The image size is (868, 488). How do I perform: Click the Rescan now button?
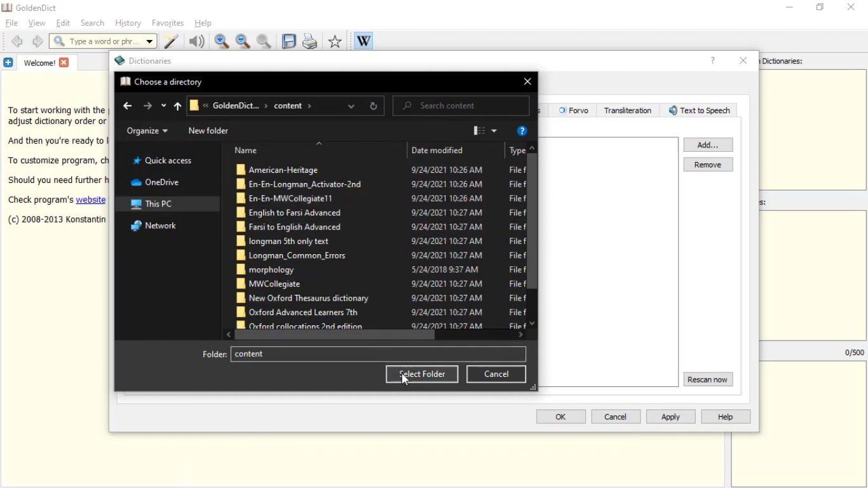pyautogui.click(x=708, y=379)
